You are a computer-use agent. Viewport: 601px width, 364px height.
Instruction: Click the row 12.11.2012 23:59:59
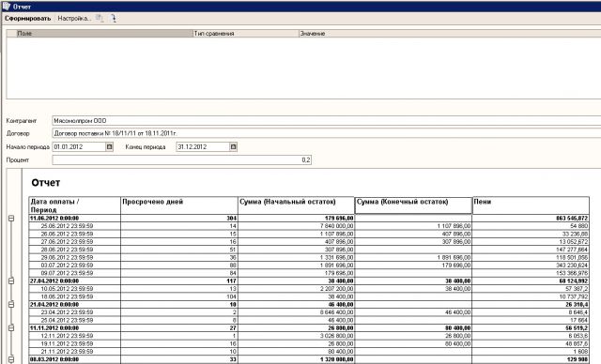[x=309, y=336]
